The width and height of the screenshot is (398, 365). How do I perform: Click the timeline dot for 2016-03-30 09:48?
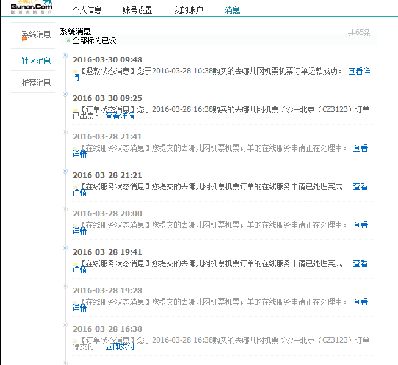65,55
